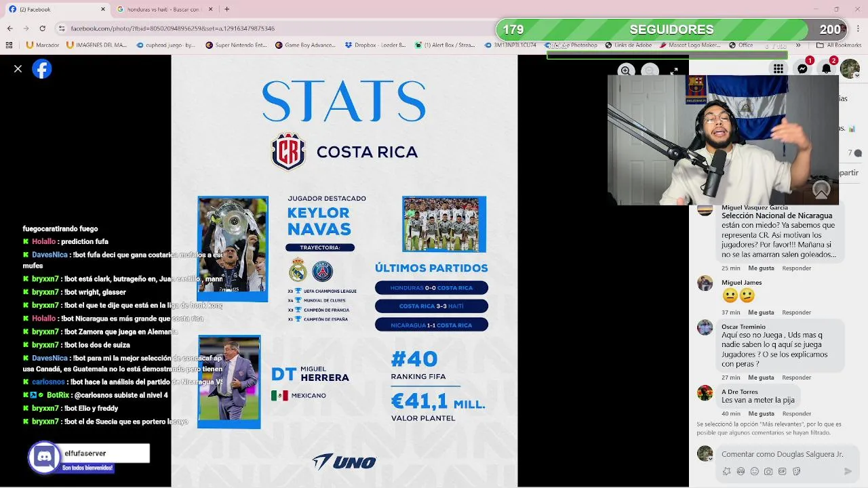Go back with the browser back arrow
Viewport: 868px width, 488px height.
pyautogui.click(x=9, y=28)
